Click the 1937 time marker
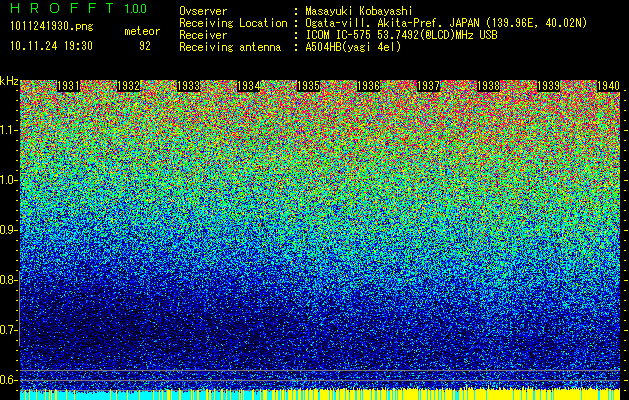629x400 pixels. pyautogui.click(x=429, y=86)
